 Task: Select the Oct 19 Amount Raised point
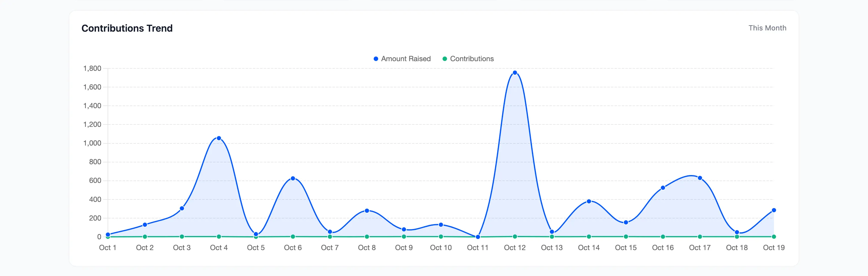tap(774, 210)
